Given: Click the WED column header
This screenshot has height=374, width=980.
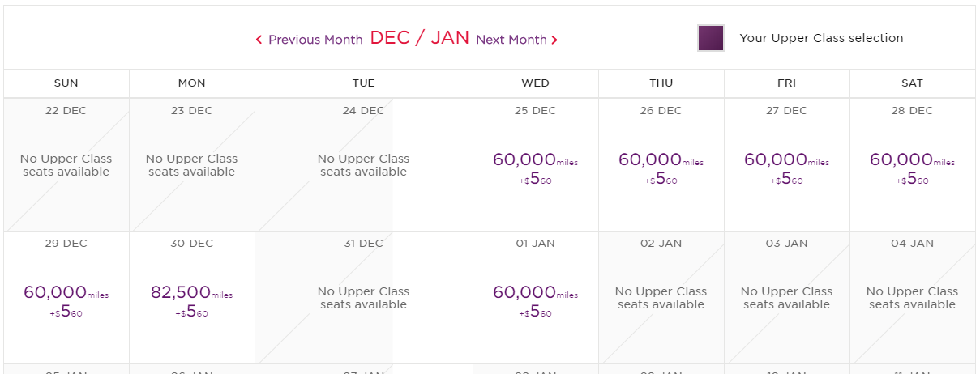Looking at the screenshot, I should pos(536,83).
